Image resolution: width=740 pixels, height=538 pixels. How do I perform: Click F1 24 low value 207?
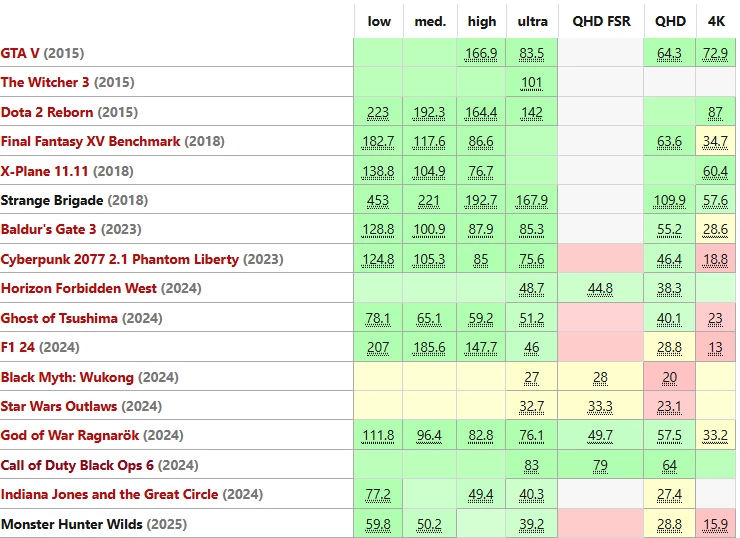tap(378, 348)
